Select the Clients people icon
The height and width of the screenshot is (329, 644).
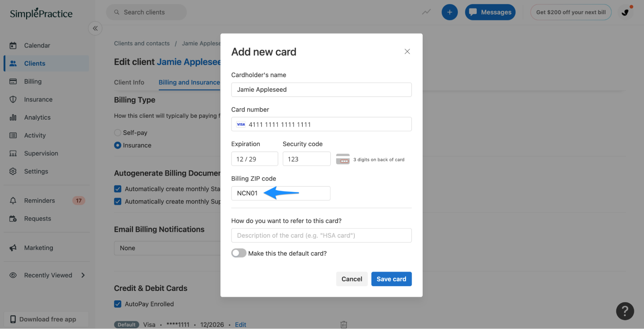[x=13, y=64]
